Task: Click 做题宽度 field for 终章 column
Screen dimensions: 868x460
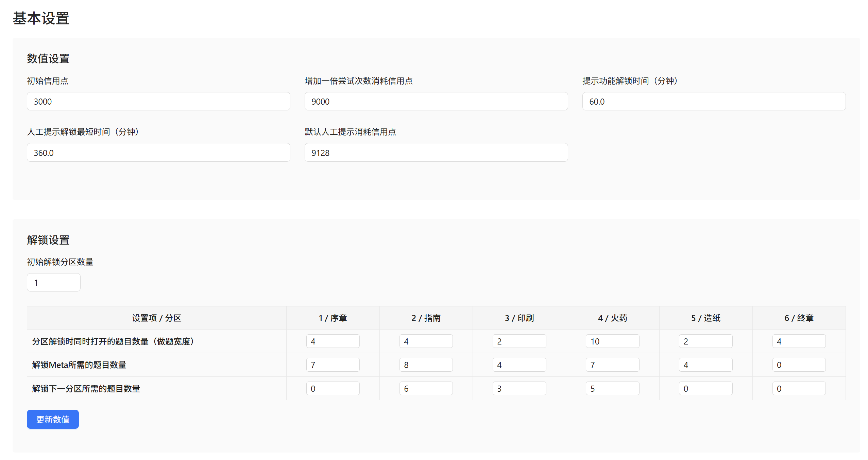Action: 799,341
